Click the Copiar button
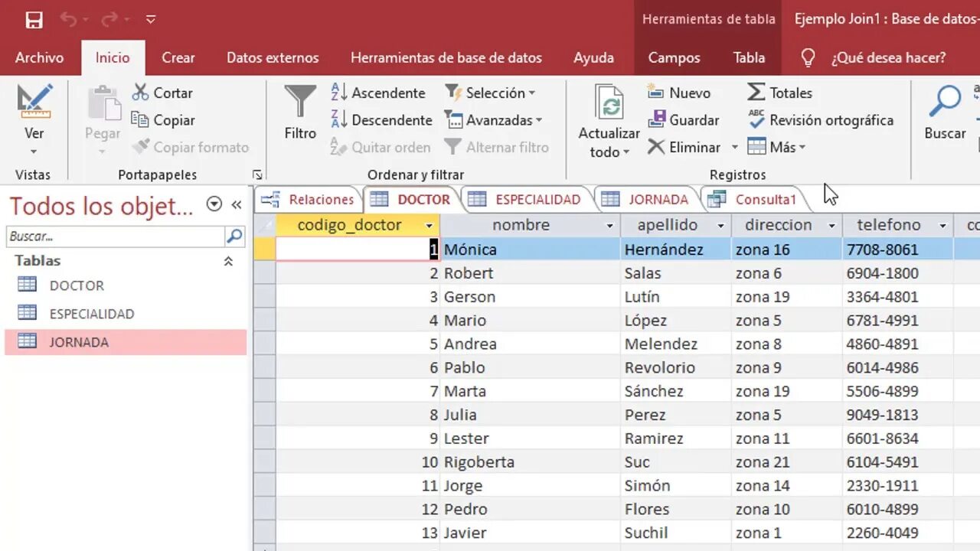 coord(162,120)
